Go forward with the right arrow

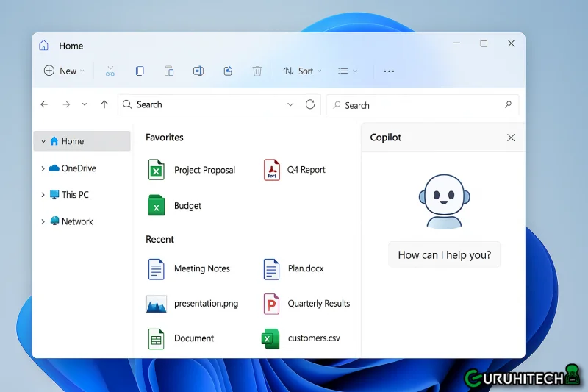pos(66,104)
